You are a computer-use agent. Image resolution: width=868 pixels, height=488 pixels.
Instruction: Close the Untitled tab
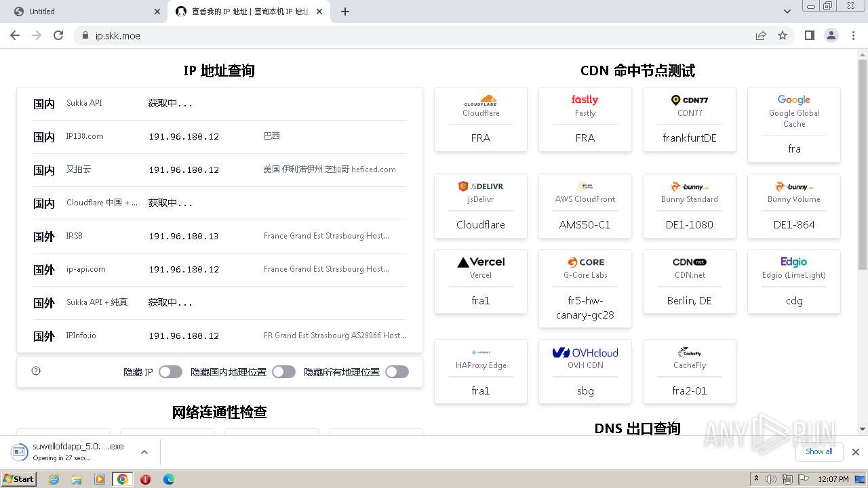point(157,12)
